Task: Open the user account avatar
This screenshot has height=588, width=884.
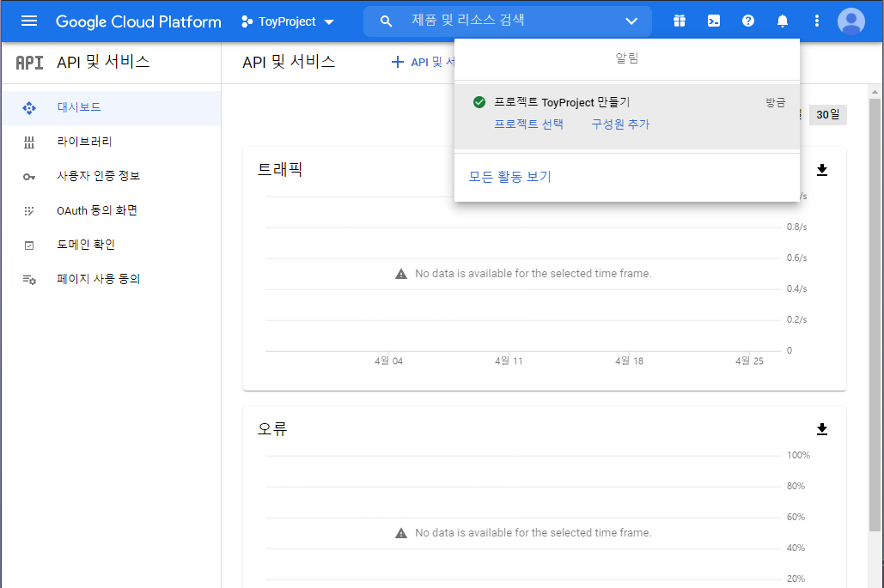Action: click(851, 21)
